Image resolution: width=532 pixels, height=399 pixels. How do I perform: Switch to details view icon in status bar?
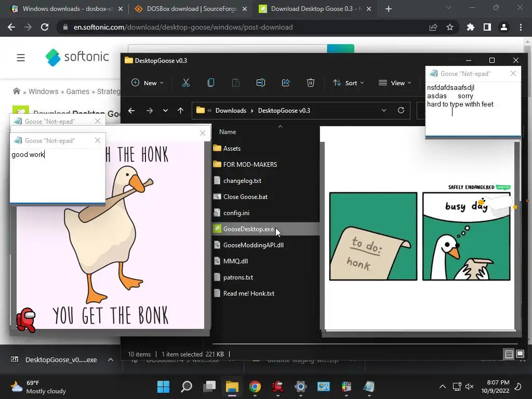click(509, 354)
